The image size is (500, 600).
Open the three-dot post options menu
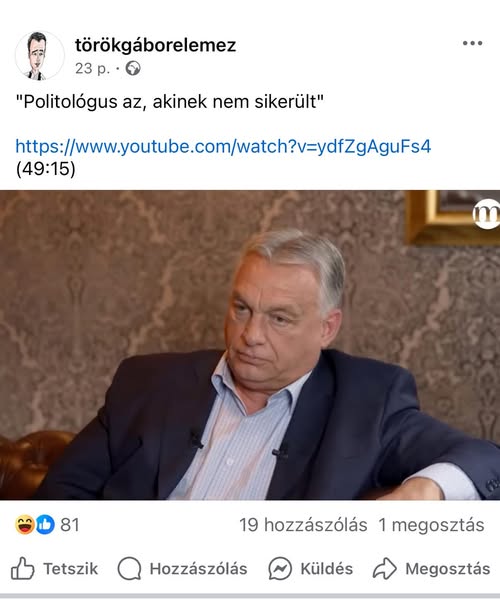(x=472, y=43)
